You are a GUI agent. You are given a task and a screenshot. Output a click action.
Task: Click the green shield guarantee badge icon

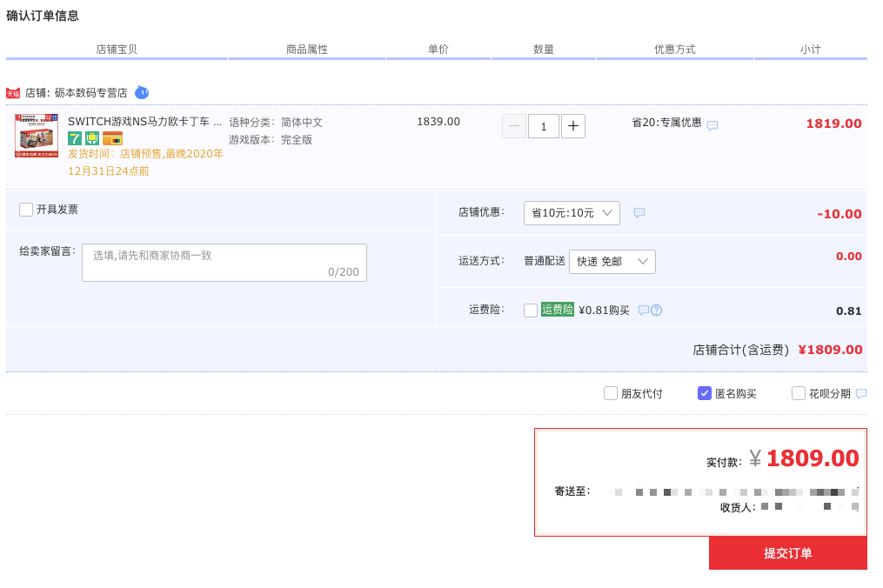tap(92, 138)
